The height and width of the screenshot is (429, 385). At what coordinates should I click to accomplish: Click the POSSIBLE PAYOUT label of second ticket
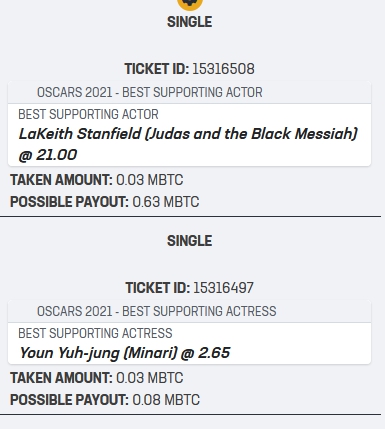69,400
